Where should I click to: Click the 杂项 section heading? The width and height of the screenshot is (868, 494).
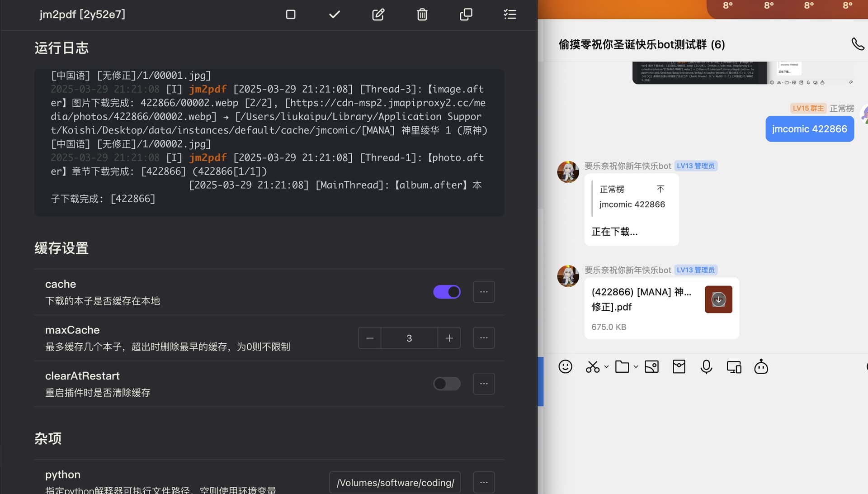click(x=48, y=438)
